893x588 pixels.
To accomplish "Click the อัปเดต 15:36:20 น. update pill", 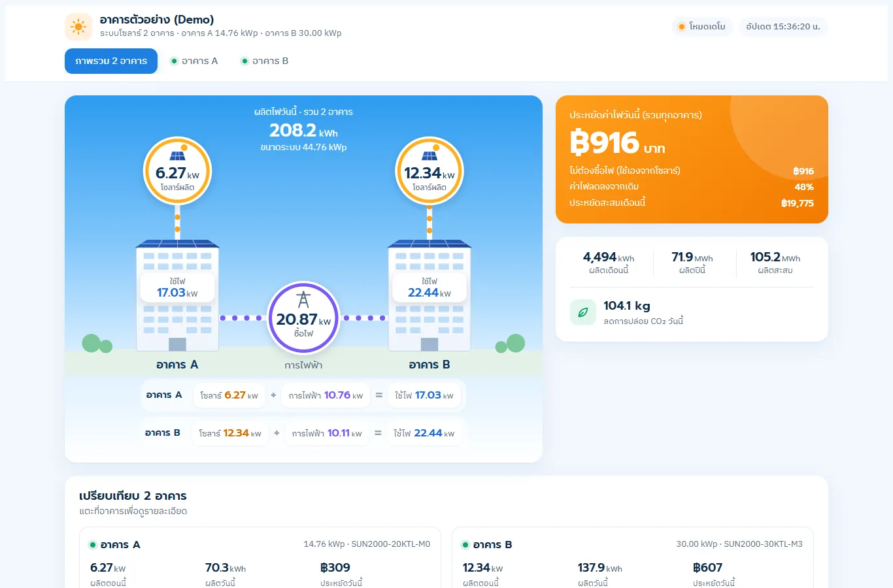I will pos(783,27).
